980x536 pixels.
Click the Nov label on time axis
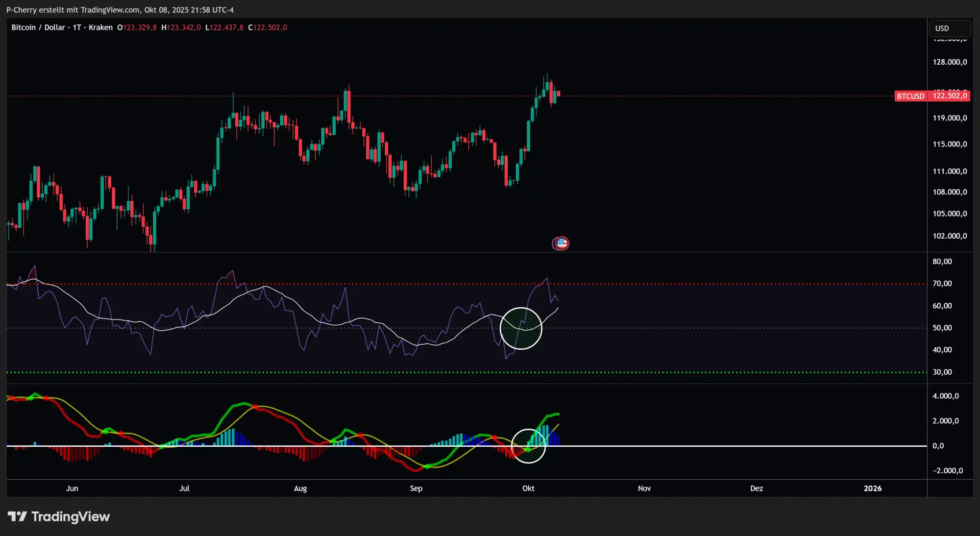(644, 488)
